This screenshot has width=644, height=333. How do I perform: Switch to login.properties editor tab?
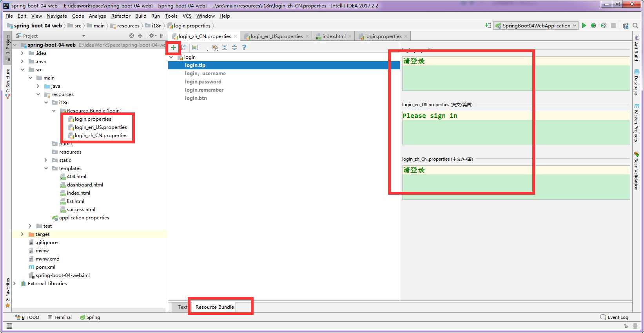(x=383, y=36)
